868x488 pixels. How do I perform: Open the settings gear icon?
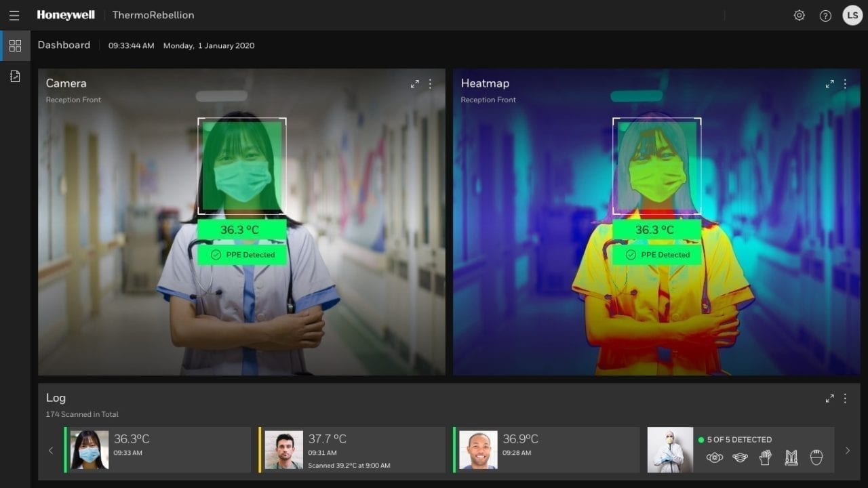(x=799, y=15)
